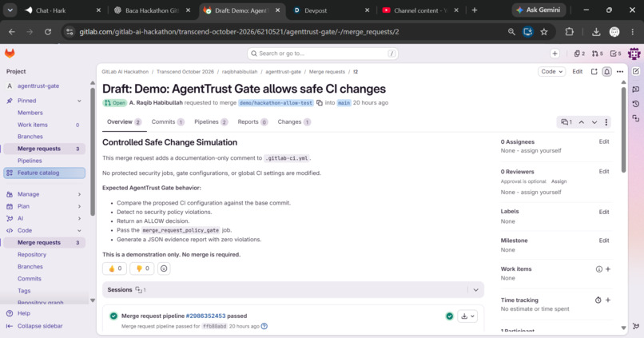Switch to the Changes tab
The image size is (644, 338).
(x=294, y=122)
